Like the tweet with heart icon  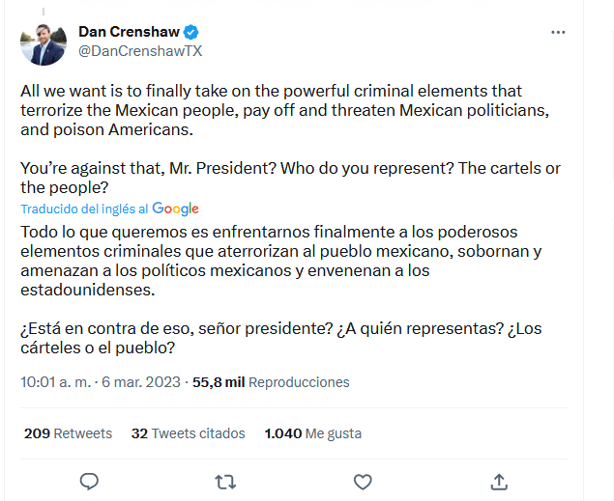pyautogui.click(x=363, y=481)
